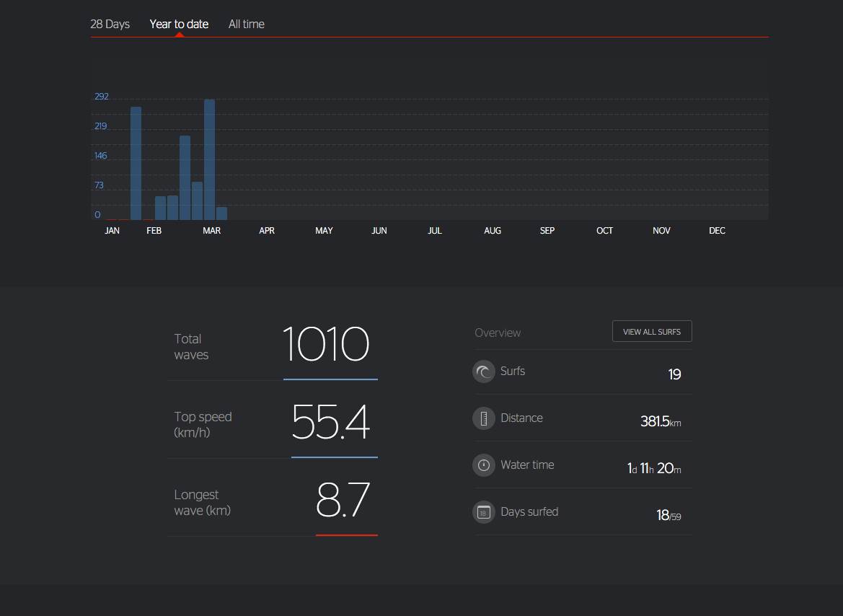Click the Distance ruler icon
Image resolution: width=843 pixels, height=616 pixels.
483,418
